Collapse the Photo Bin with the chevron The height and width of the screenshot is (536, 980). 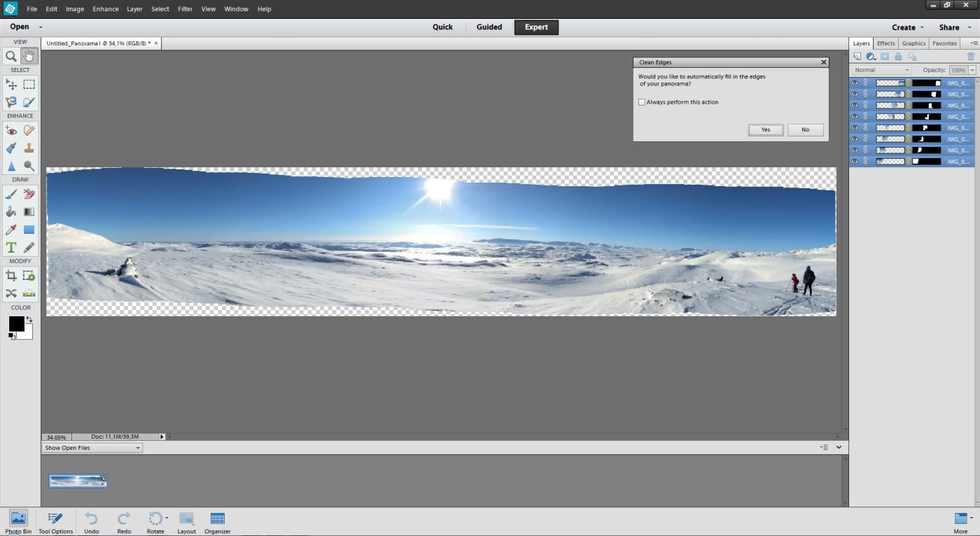839,447
